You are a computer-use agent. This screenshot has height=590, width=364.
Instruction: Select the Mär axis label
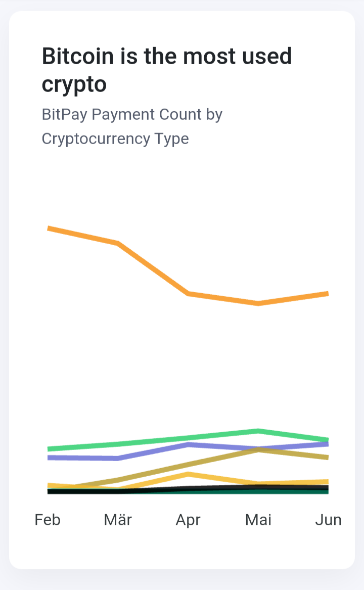pyautogui.click(x=118, y=520)
